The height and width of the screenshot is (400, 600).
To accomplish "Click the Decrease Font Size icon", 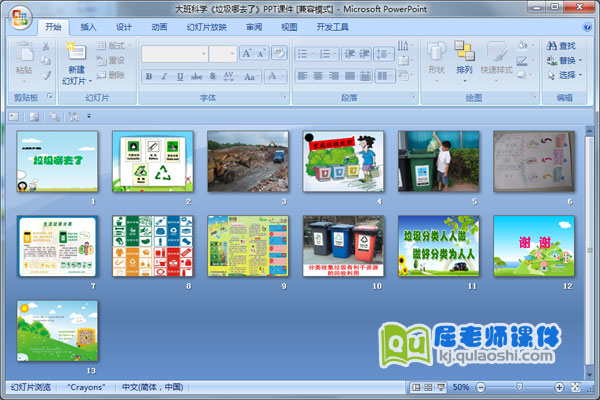I will click(x=261, y=53).
